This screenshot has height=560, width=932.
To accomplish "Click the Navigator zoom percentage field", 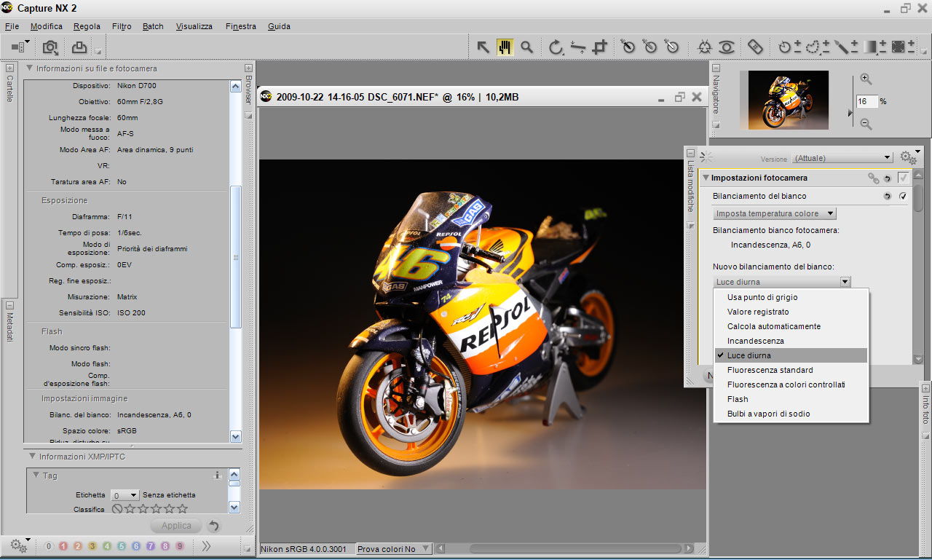I will 866,101.
